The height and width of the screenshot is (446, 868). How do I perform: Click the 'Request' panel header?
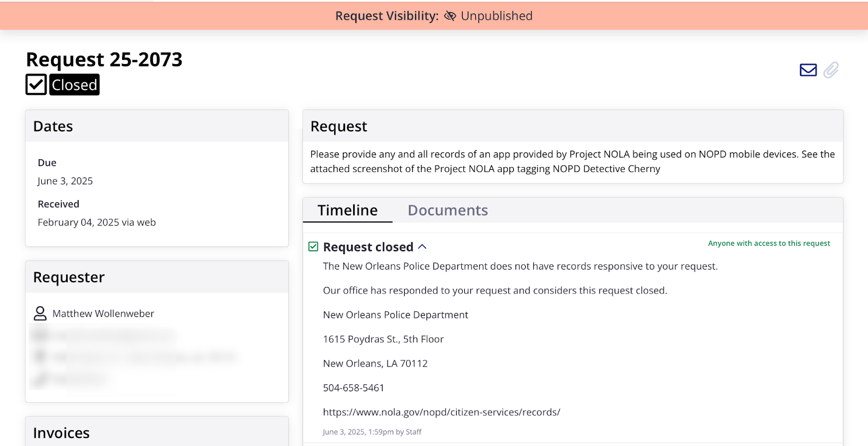(573, 126)
